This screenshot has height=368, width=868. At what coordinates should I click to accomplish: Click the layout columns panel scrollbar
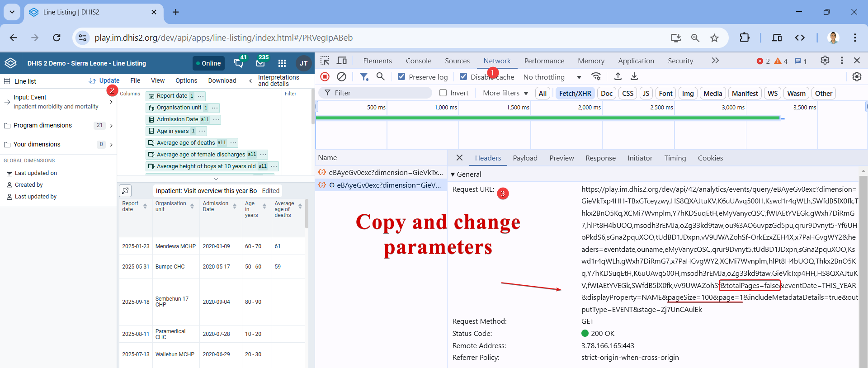point(312,106)
